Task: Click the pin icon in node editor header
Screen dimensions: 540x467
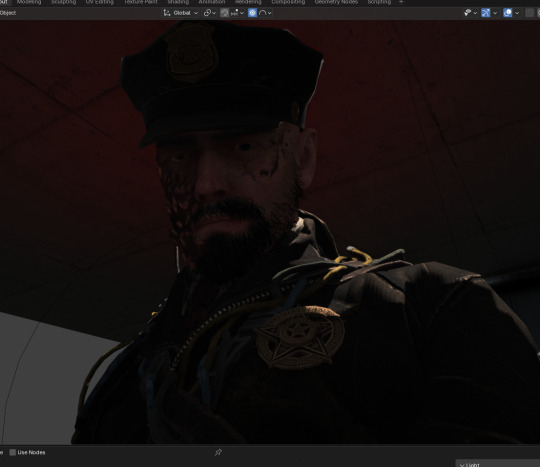Action: coord(218,453)
